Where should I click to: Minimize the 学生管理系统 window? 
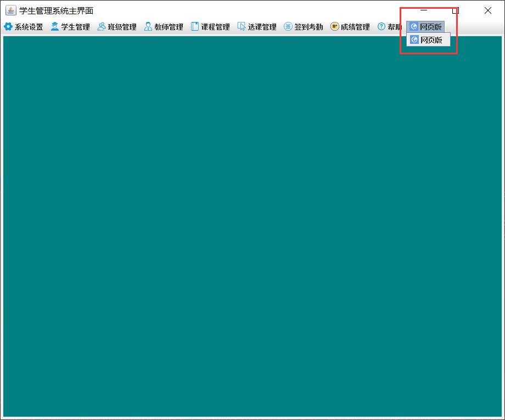click(423, 10)
